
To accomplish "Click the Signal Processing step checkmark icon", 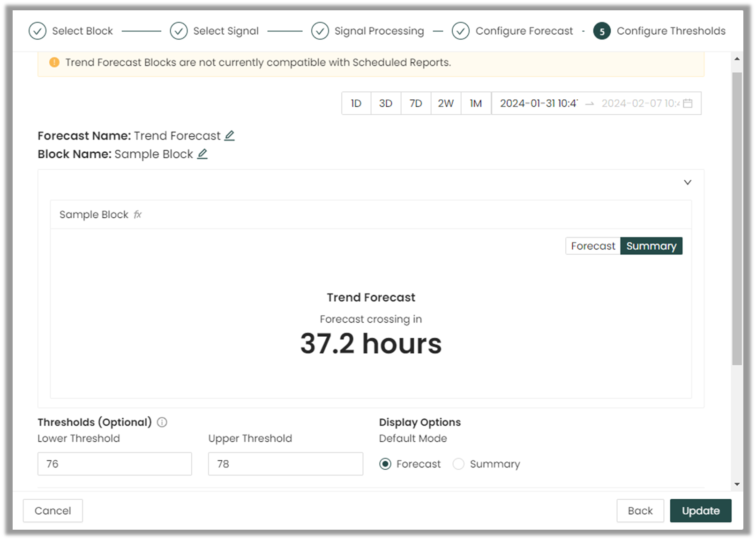I will coord(320,31).
